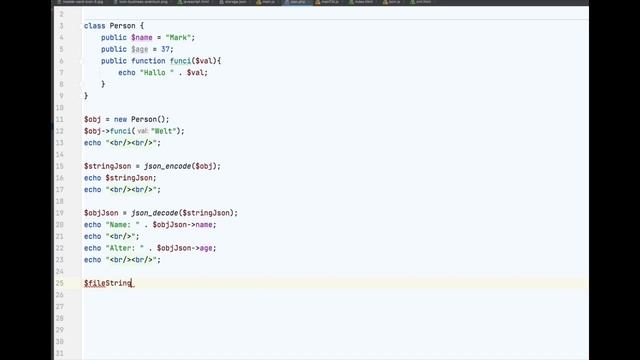640x360 pixels.
Task: Click the json_encode function call
Action: 167,166
